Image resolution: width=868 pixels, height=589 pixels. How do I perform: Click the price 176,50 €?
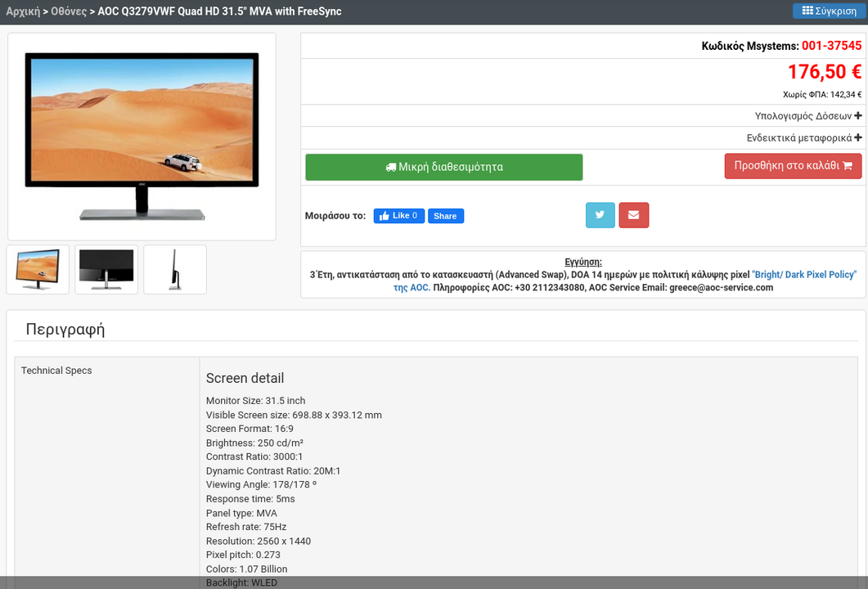825,72
